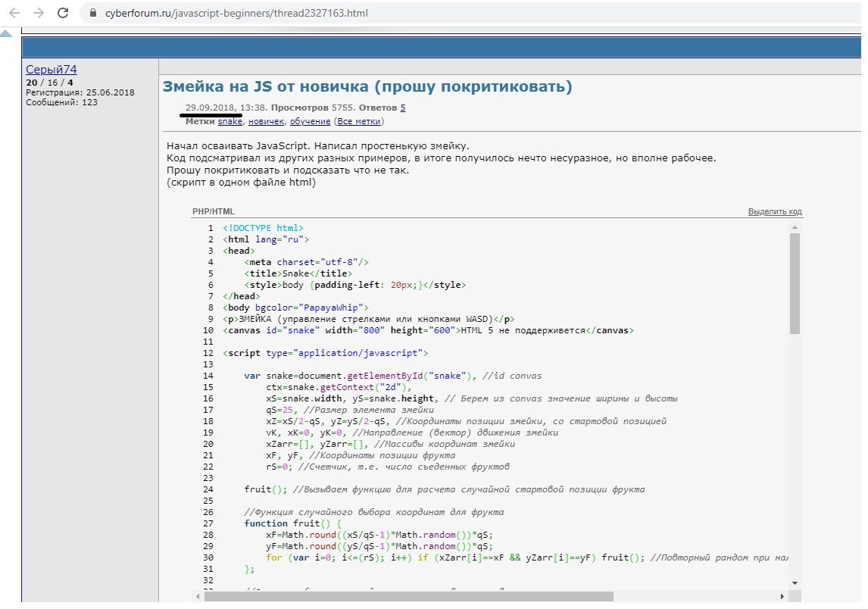The image size is (868, 609).
Task: Click code line with body padding-left style
Action: click(354, 285)
